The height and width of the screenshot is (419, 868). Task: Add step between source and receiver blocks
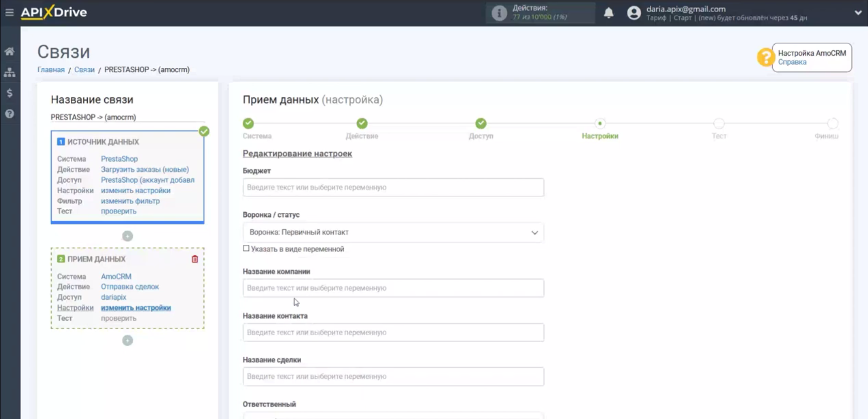[x=127, y=236]
